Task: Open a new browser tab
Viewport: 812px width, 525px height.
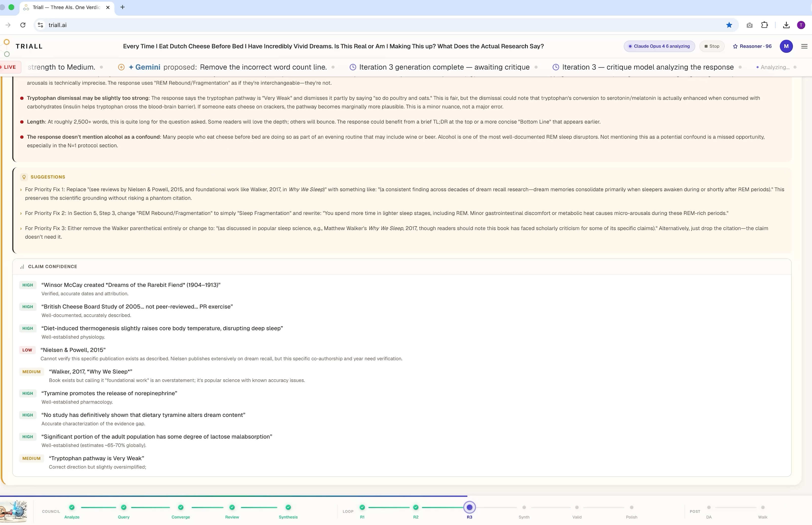Action: pyautogui.click(x=122, y=7)
